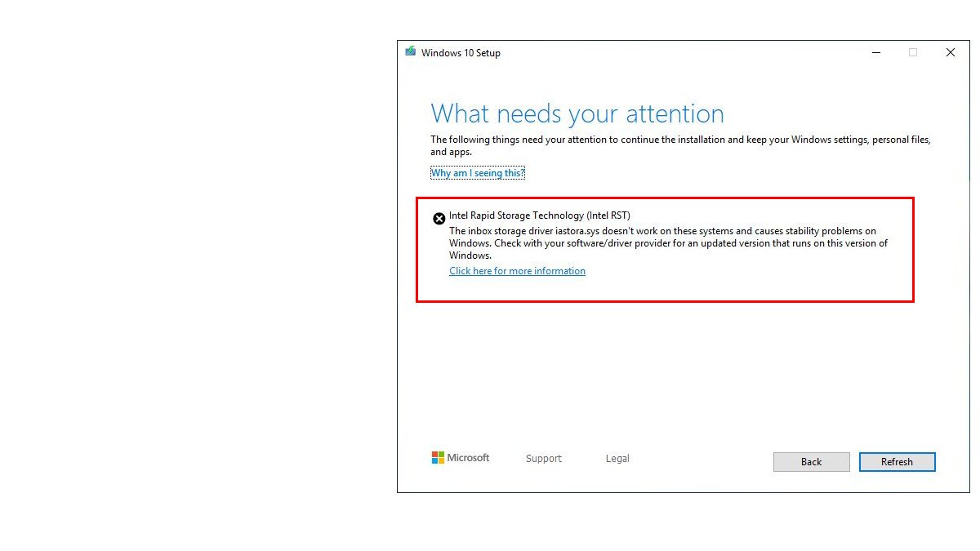Viewport: 980px width, 551px height.
Task: Click the iastora.sys driver description text
Action: click(668, 243)
